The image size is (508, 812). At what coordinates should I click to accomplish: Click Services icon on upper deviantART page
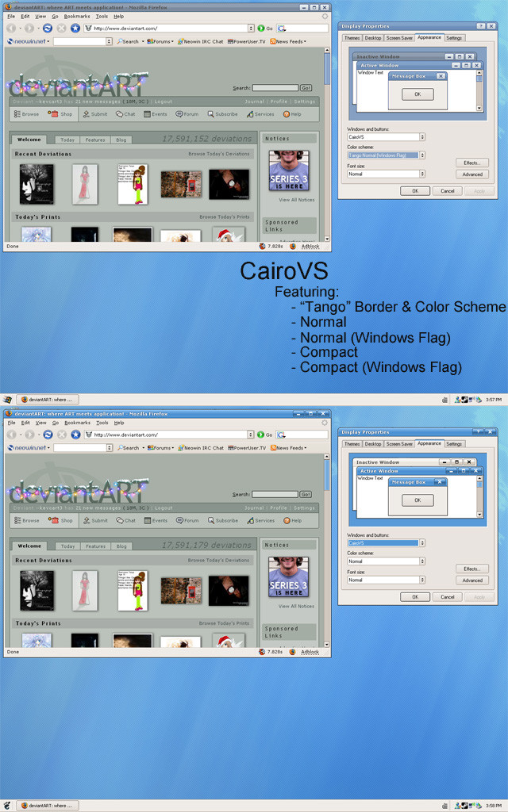(250, 114)
